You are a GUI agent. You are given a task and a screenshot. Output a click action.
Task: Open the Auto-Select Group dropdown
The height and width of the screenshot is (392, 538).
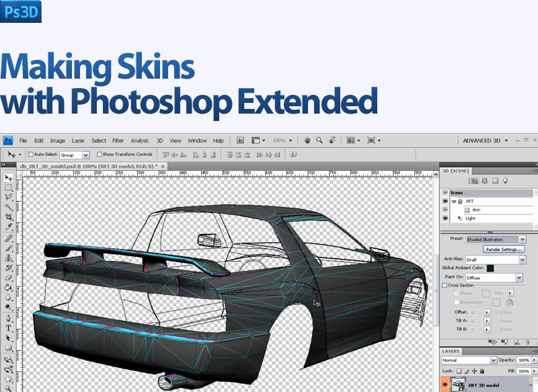[75, 155]
